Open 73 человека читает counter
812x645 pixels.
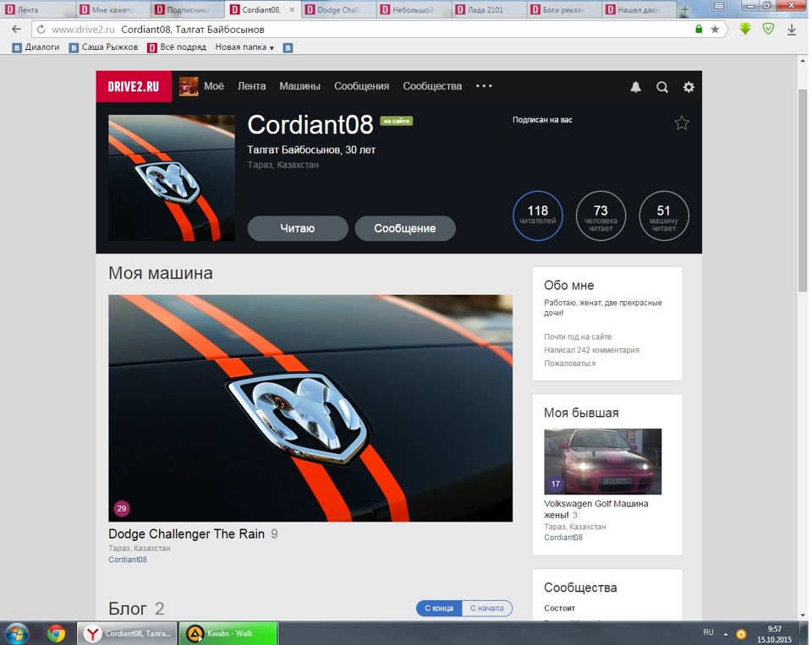pyautogui.click(x=601, y=216)
